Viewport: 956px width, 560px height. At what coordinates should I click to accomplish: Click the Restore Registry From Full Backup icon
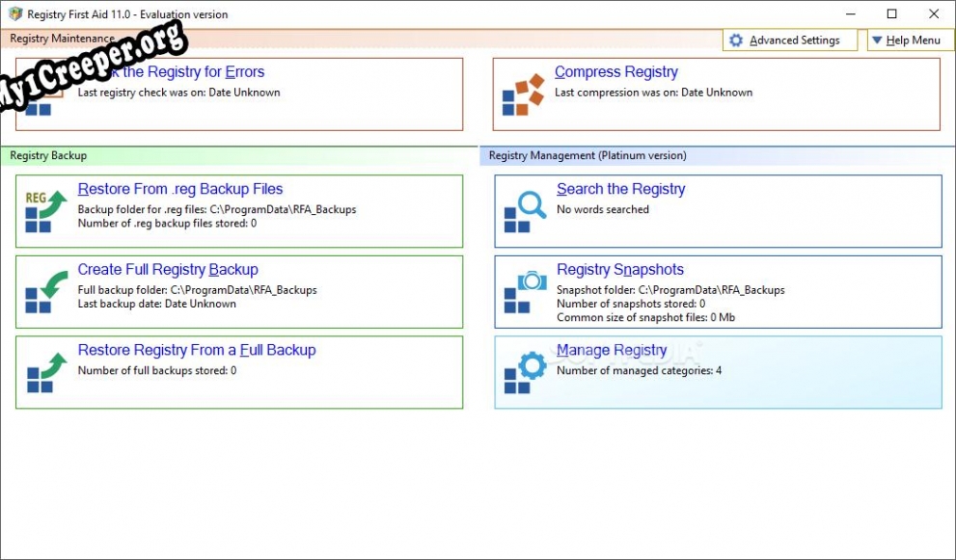click(x=45, y=372)
